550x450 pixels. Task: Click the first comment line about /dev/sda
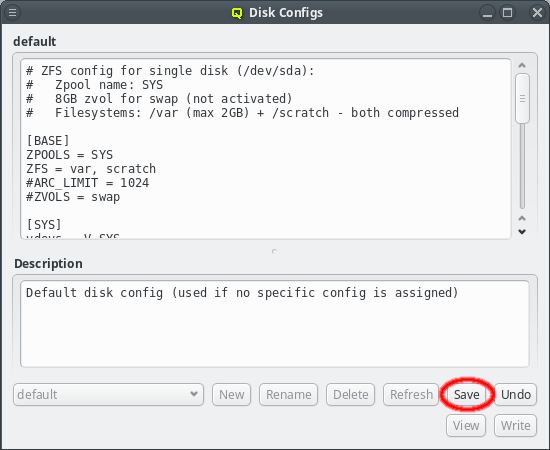(170, 71)
